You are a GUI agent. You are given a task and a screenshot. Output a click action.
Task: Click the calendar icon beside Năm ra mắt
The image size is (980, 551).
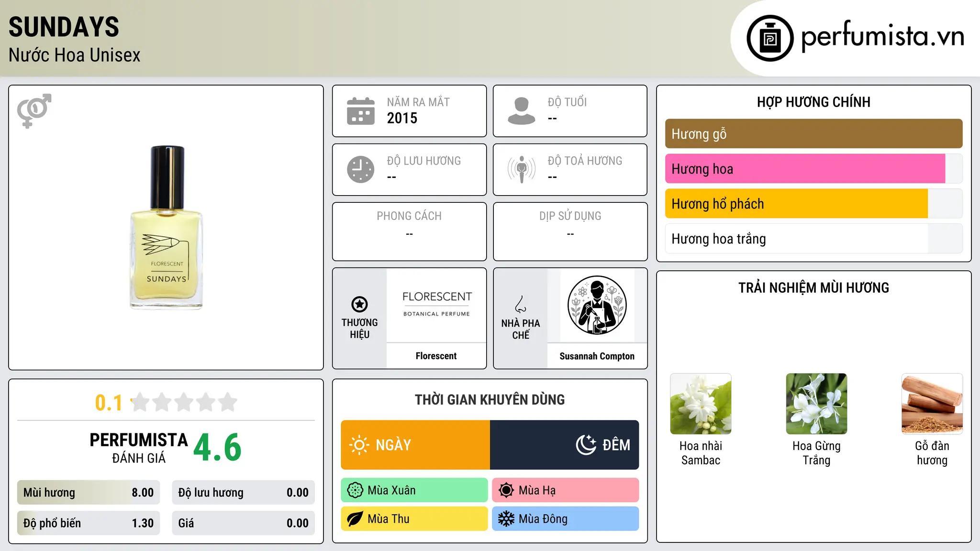361,111
